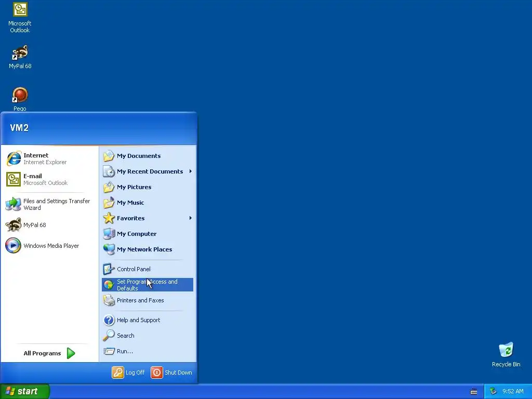
Task: Open My Documents folder
Action: (148, 156)
